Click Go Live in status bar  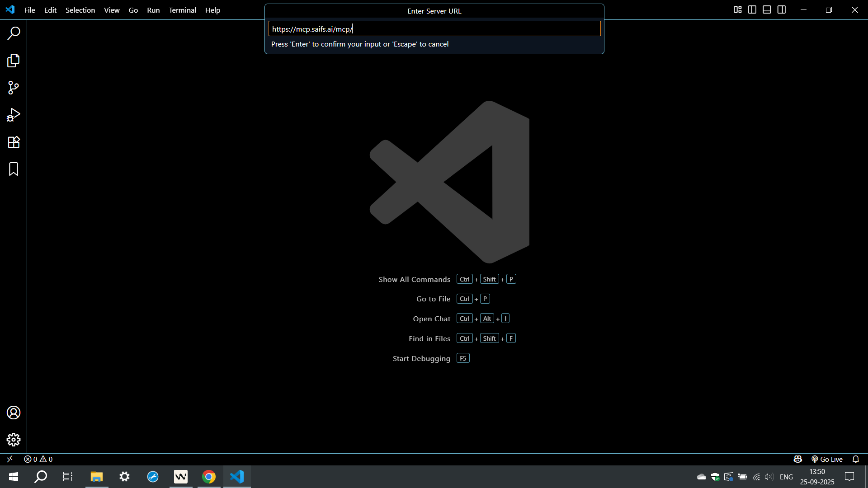point(827,459)
